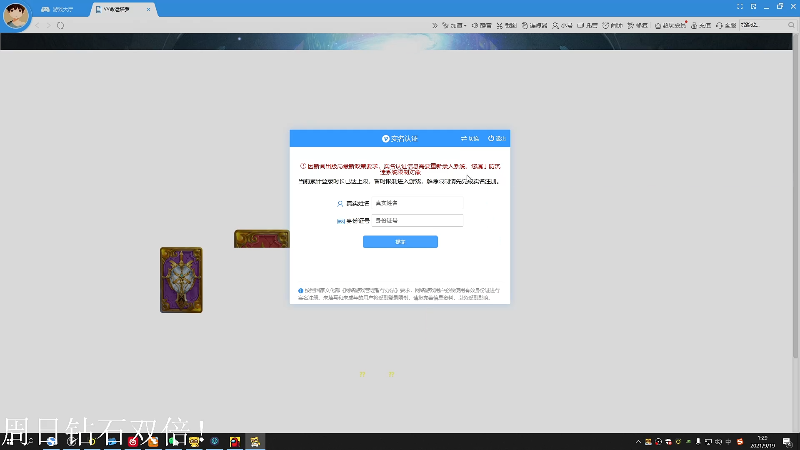Open the yellow face app in the taskbar
The width and height of the screenshot is (800, 450).
click(194, 442)
